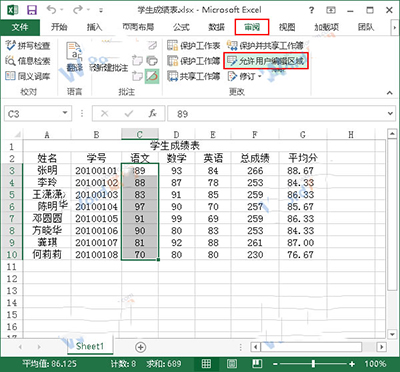Click the fx insert function icon
The height and width of the screenshot is (372, 400).
tap(153, 114)
